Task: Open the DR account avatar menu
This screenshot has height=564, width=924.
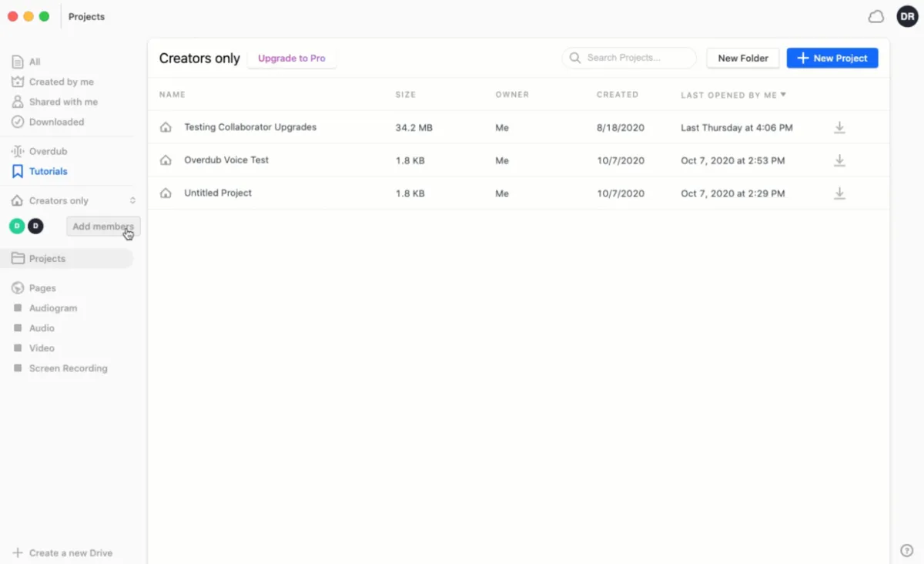Action: coord(907,17)
